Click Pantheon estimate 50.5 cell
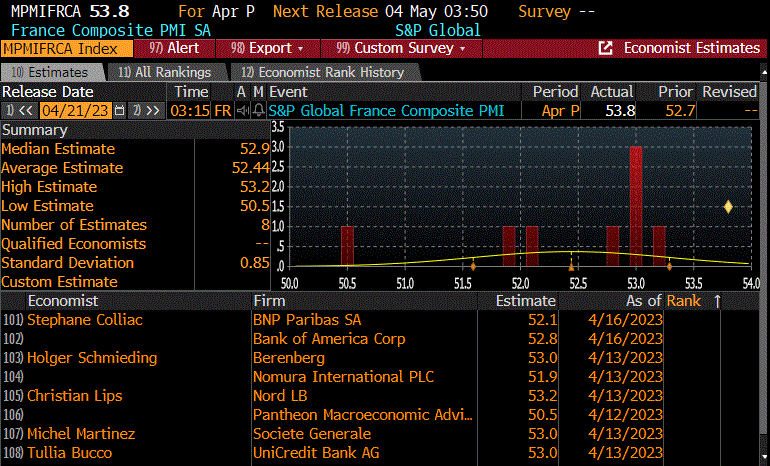Viewport: 770px width, 466px height. [542, 415]
